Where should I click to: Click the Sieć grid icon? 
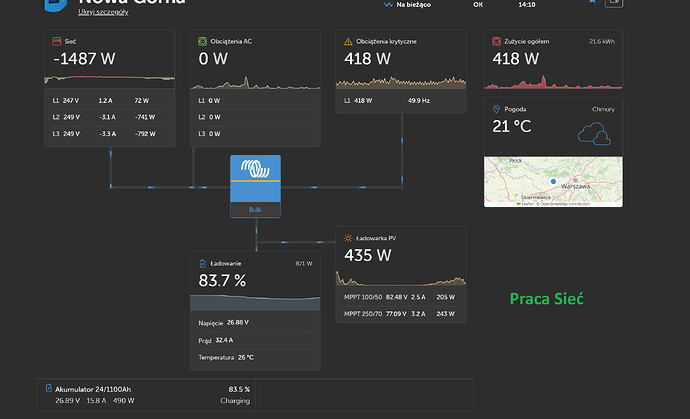pyautogui.click(x=57, y=41)
